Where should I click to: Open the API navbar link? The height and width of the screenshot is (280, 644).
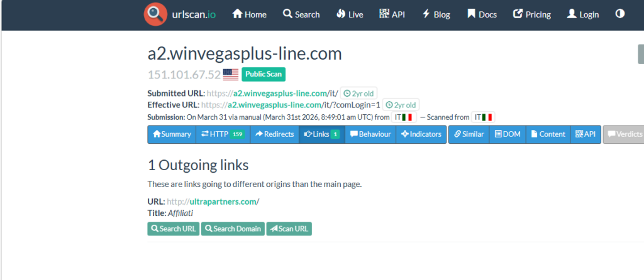(x=392, y=14)
